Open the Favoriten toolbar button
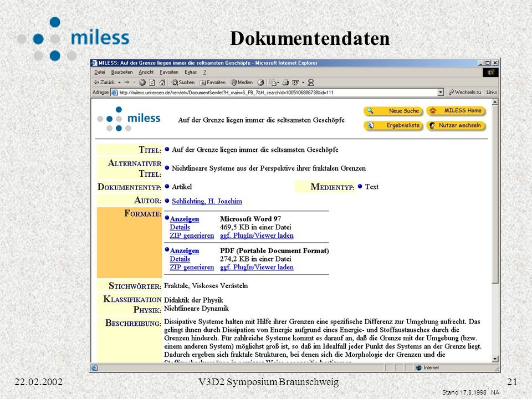532x399 pixels. [x=212, y=82]
